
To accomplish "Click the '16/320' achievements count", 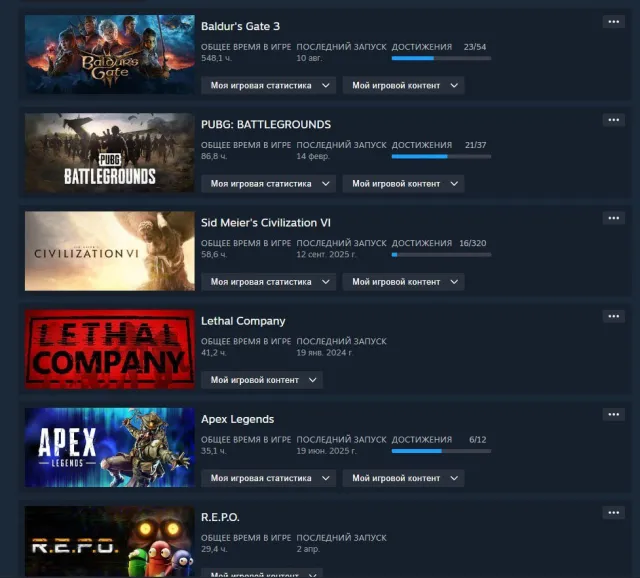I will (473, 243).
